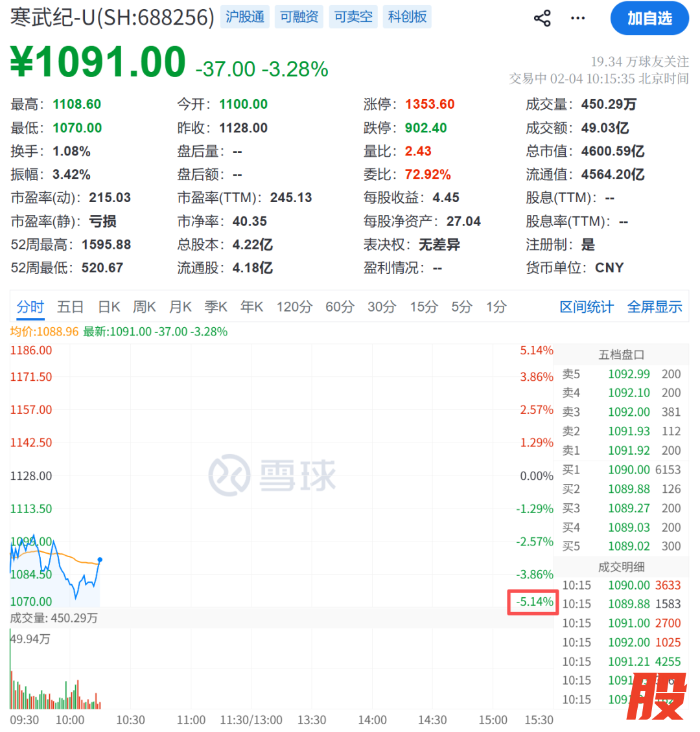
Task: Click the blue endpoint dot on price line
Action: pyautogui.click(x=100, y=560)
